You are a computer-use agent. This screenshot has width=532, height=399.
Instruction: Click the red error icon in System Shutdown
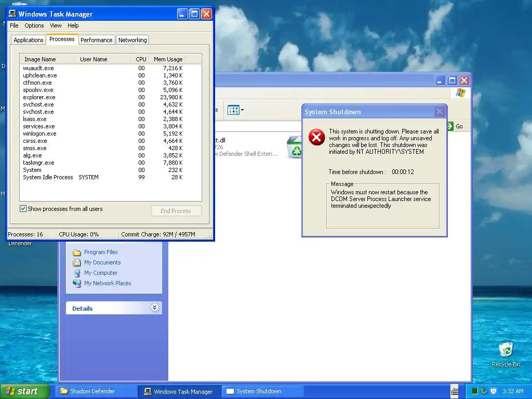[316, 137]
